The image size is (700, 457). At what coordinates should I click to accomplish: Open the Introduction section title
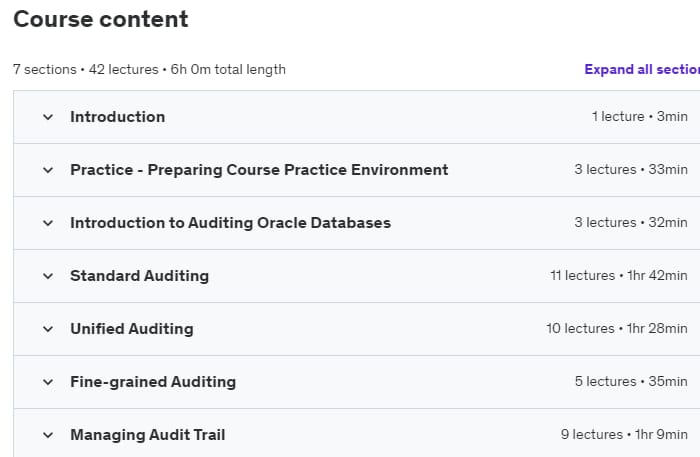click(118, 117)
